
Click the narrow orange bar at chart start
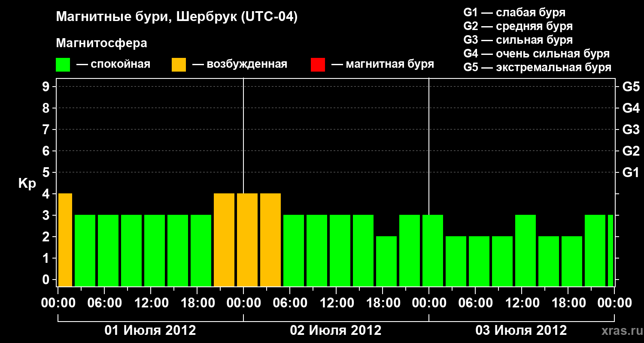[x=65, y=240]
